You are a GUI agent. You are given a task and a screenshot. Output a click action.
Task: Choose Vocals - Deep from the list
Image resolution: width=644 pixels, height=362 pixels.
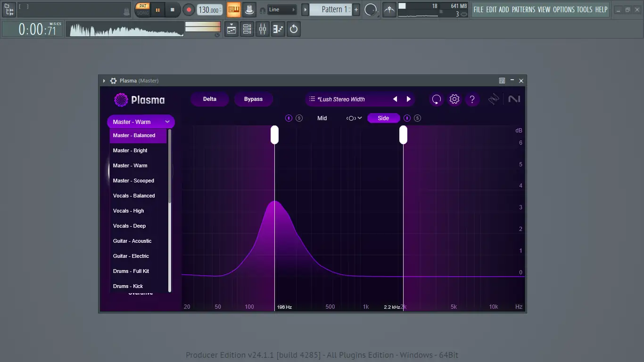[129, 226]
